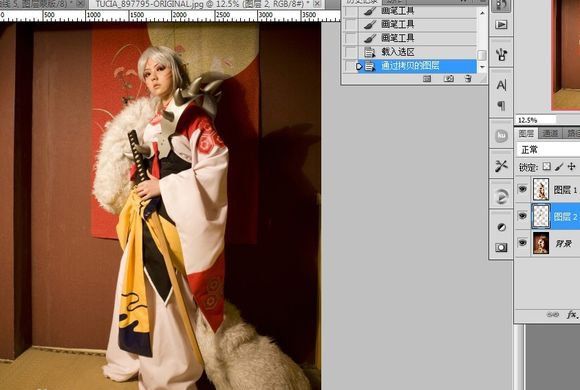Toggle visibility of the 背景 layer
Image resolution: width=580 pixels, height=390 pixels.
click(x=522, y=243)
